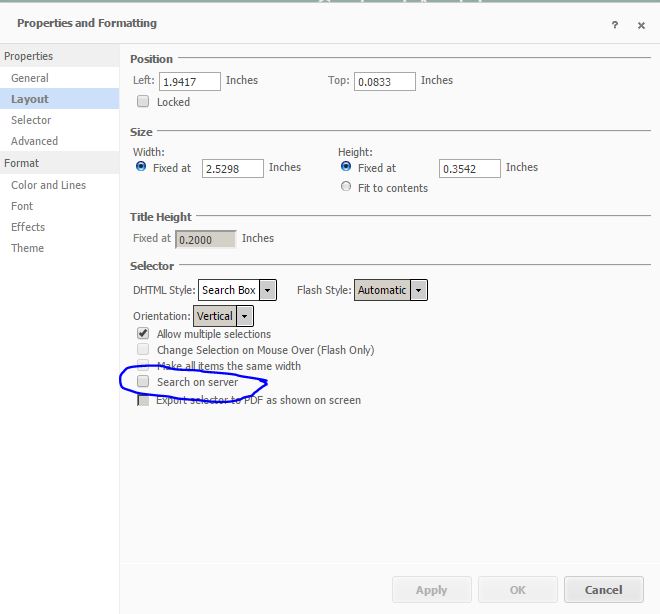Click the Cancel button
Image resolution: width=660 pixels, height=614 pixels.
604,590
